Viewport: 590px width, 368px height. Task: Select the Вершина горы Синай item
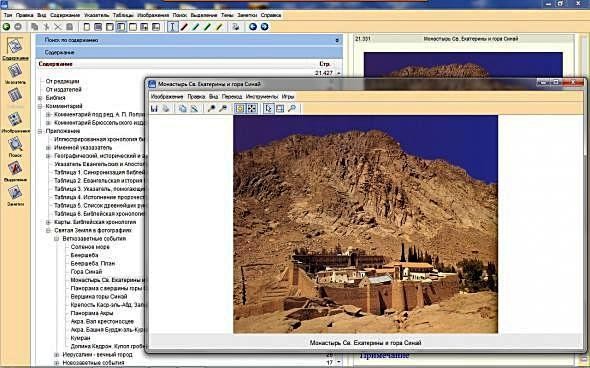(x=99, y=297)
